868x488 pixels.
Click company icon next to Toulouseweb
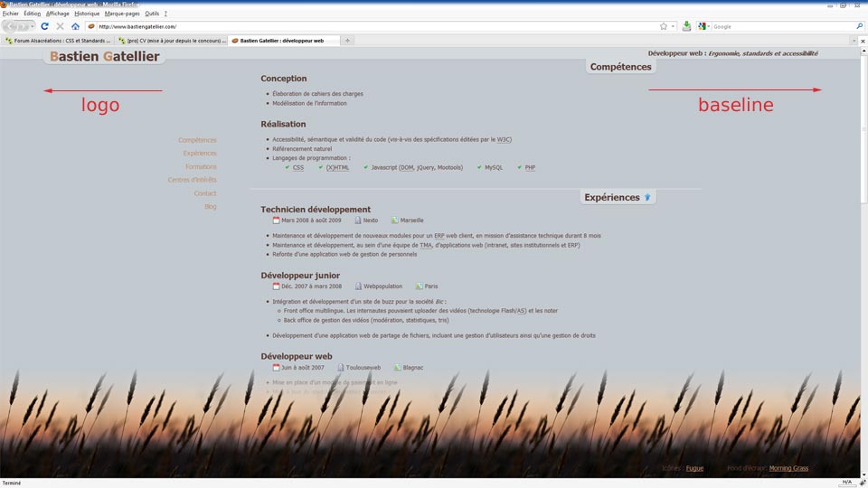(x=341, y=368)
